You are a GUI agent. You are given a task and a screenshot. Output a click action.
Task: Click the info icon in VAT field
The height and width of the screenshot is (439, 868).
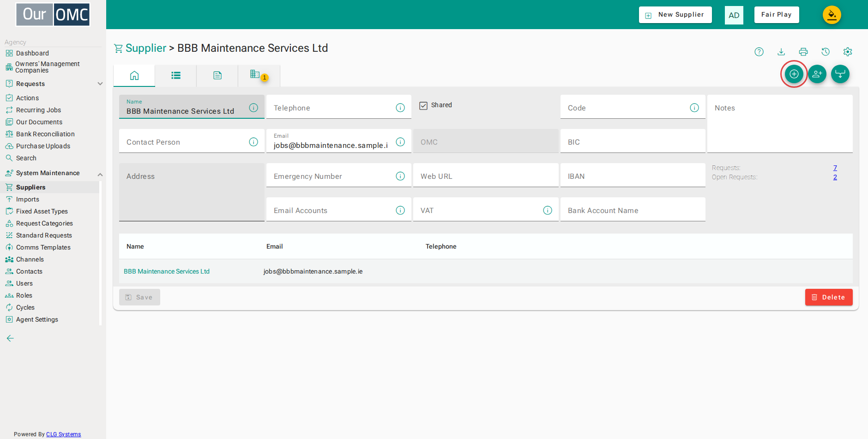548,210
